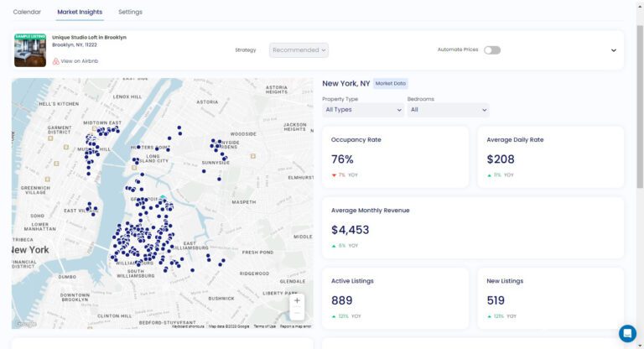Zoom out on the map
644x349 pixels.
point(297,313)
